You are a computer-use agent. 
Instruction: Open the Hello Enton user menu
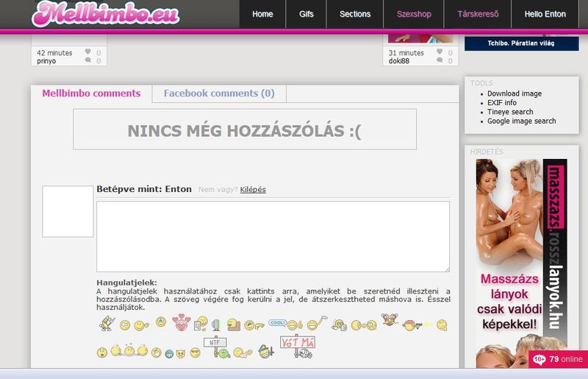pyautogui.click(x=545, y=14)
